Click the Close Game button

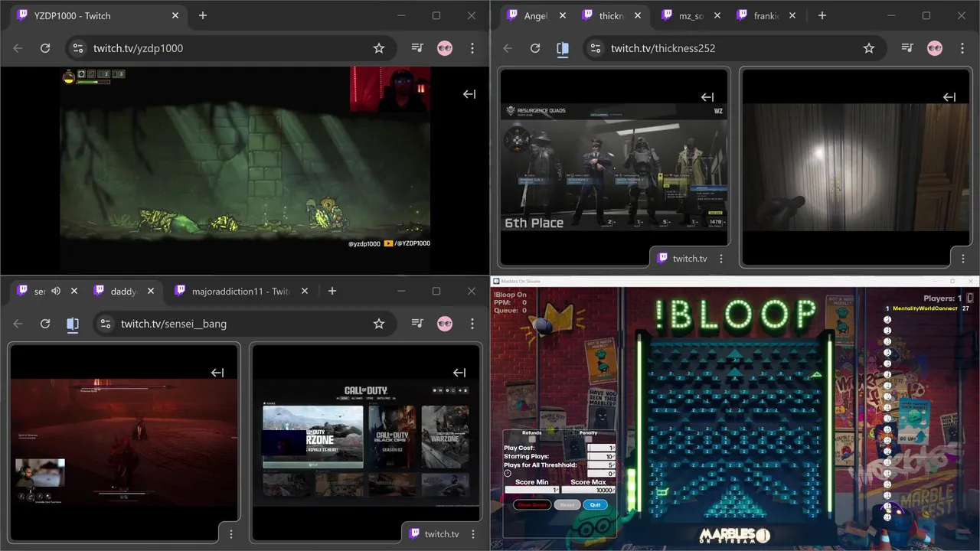(532, 505)
